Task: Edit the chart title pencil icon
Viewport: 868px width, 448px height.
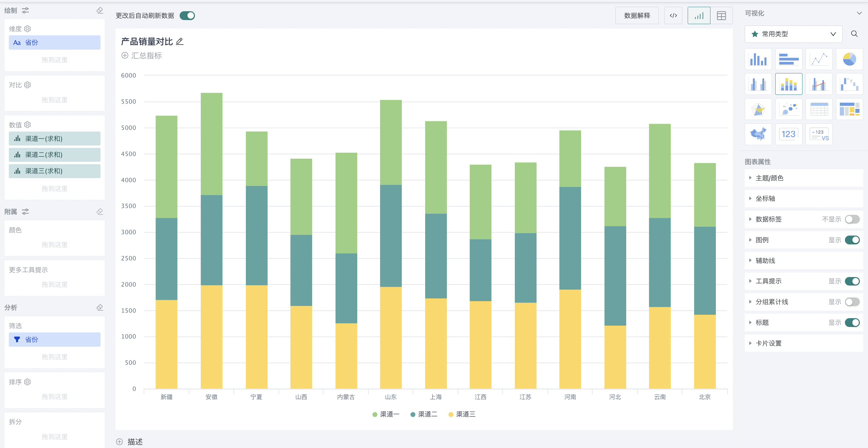Action: (180, 41)
